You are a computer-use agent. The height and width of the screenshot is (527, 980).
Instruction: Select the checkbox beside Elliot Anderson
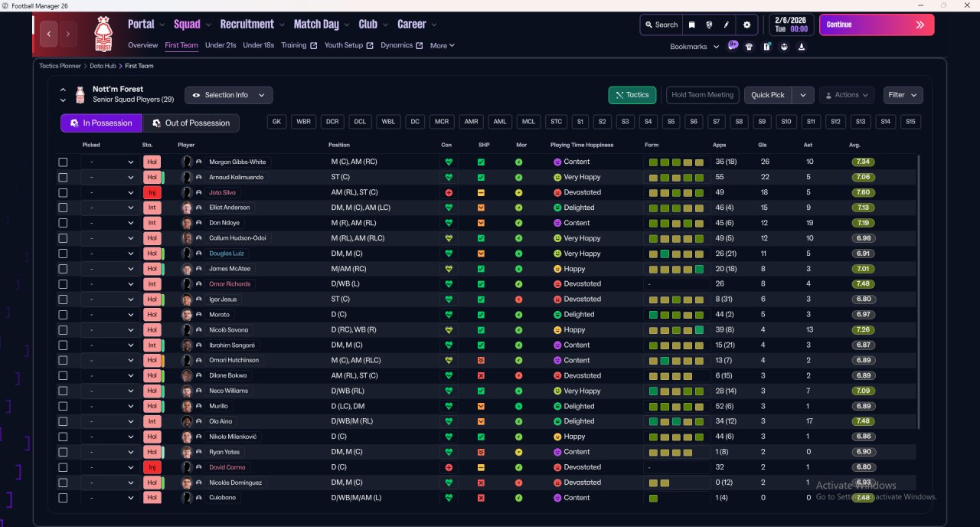click(63, 208)
